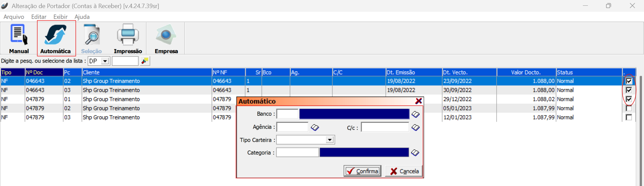Close the Automático dialog with red X
Viewport: 644px width, 186px height.
tap(418, 101)
